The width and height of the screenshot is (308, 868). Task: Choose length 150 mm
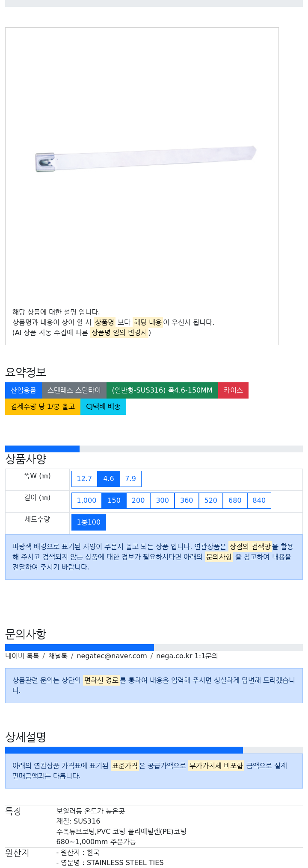coord(114,501)
